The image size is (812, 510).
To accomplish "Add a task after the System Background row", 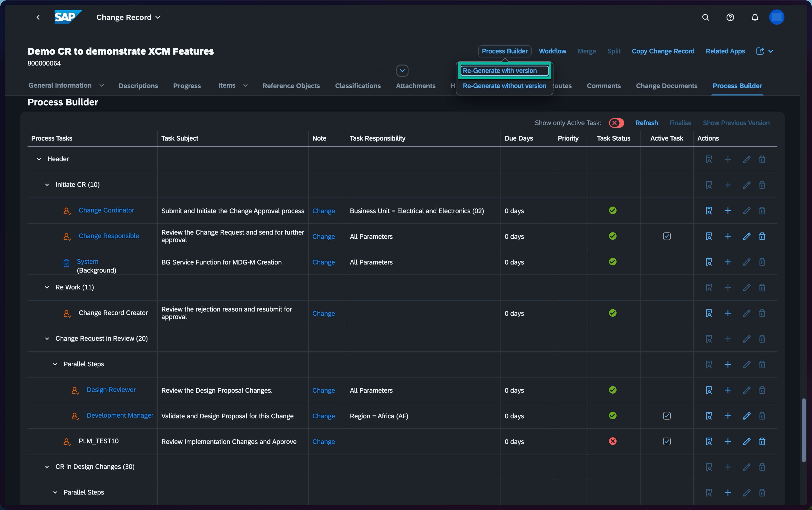I will click(x=728, y=262).
